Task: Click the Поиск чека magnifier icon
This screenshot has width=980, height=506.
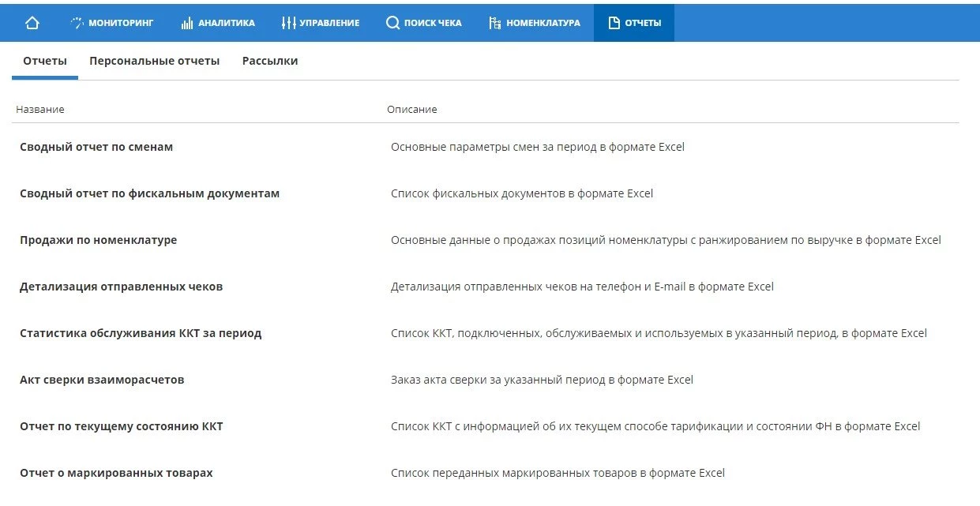Action: click(392, 23)
